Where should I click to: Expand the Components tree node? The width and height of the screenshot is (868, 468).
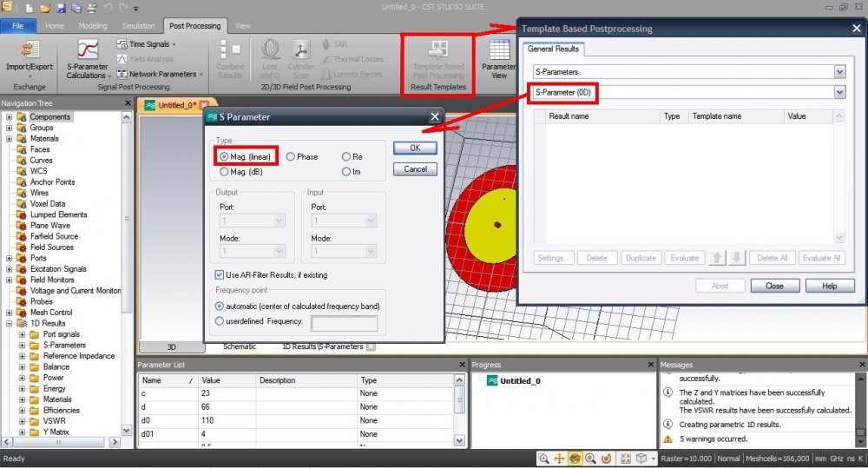9,117
